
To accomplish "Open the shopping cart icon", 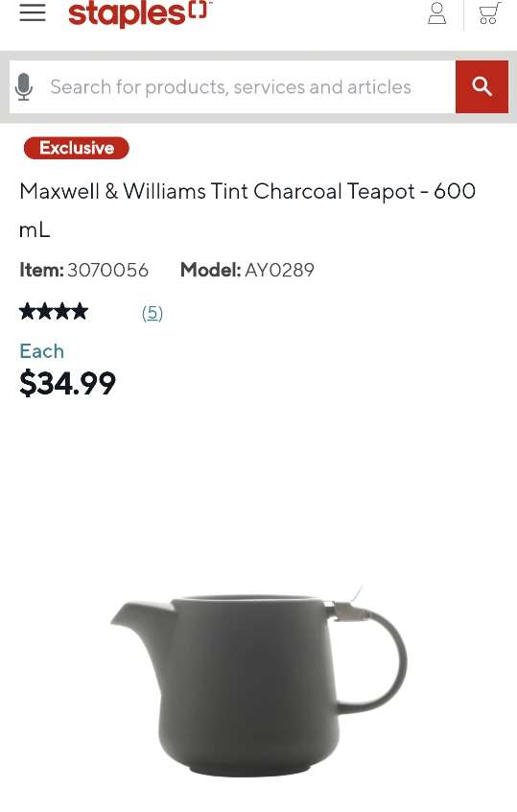I will pyautogui.click(x=489, y=13).
